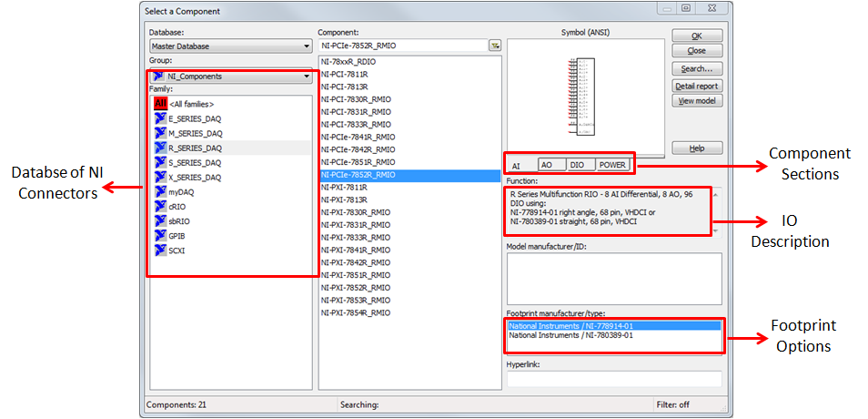Screen dimensions: 868x419
Task: Click the component filter icon
Action: (494, 46)
